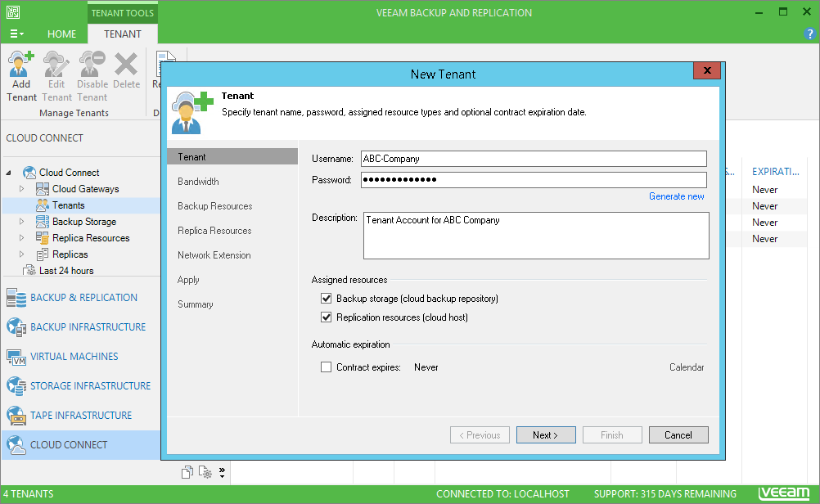Switch to the TENANT ribbon tab
The image size is (820, 504).
click(x=123, y=34)
